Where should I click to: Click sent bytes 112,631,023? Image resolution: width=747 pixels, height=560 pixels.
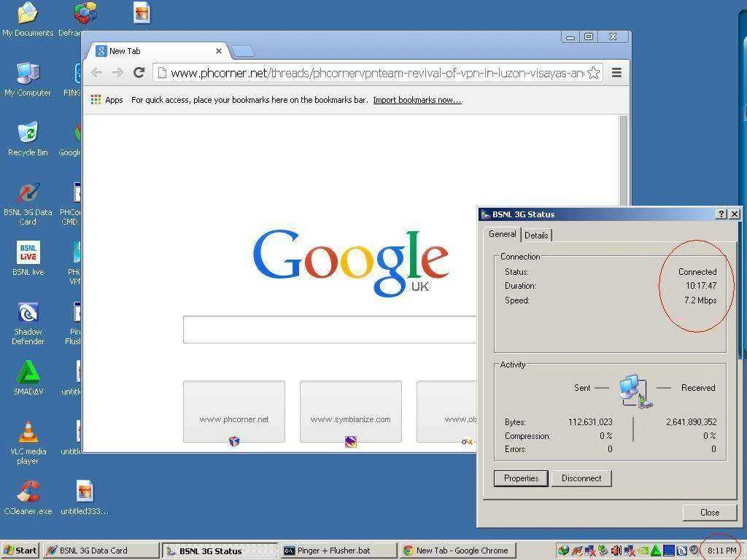click(x=590, y=422)
